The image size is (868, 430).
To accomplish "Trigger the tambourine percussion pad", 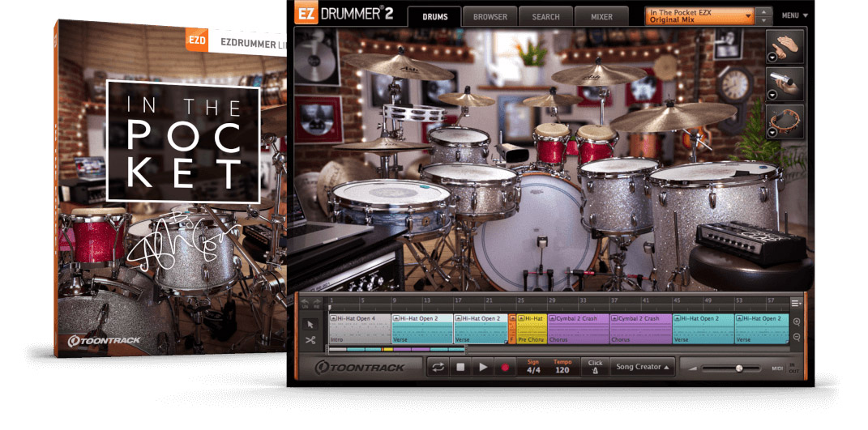I will point(787,121).
